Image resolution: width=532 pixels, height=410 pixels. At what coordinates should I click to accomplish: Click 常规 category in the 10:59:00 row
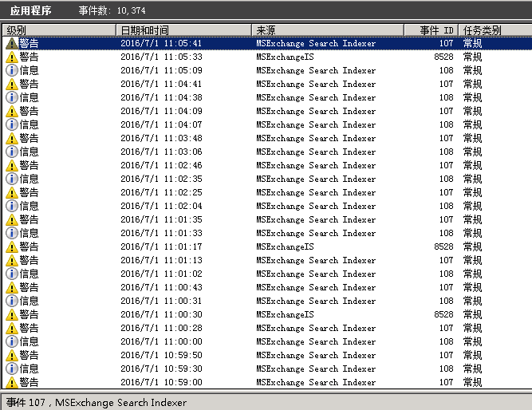click(x=471, y=383)
